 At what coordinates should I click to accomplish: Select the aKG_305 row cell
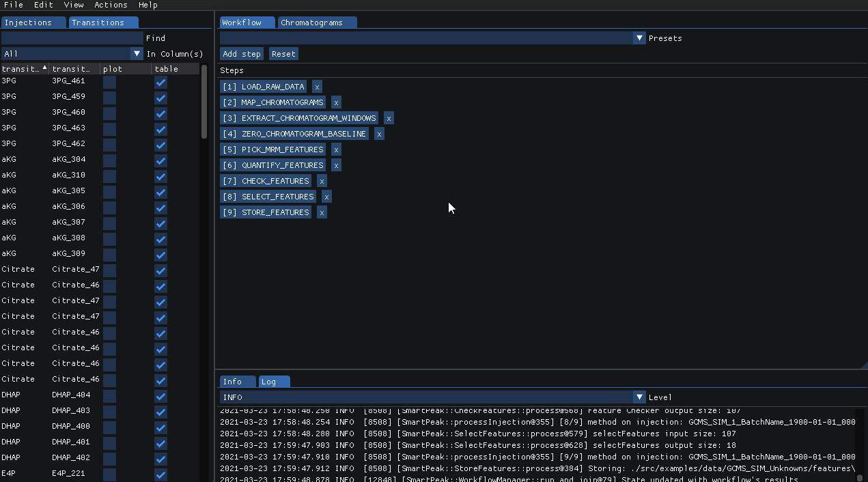tap(68, 190)
